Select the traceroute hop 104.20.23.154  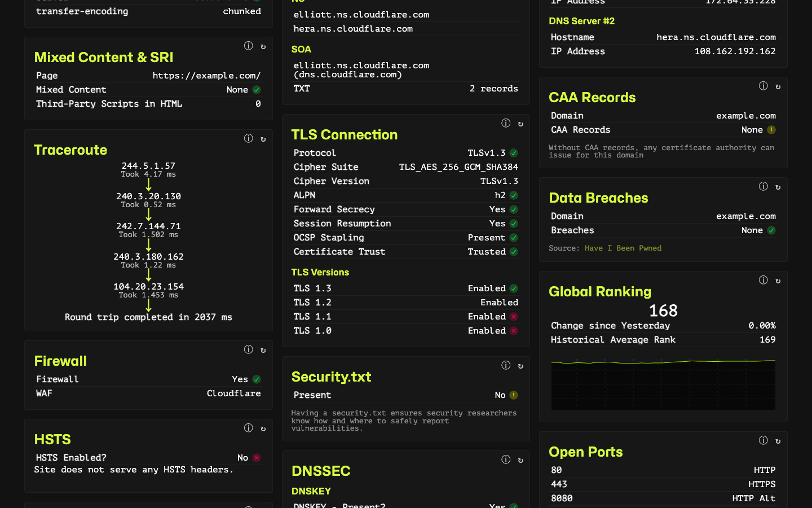[148, 287]
